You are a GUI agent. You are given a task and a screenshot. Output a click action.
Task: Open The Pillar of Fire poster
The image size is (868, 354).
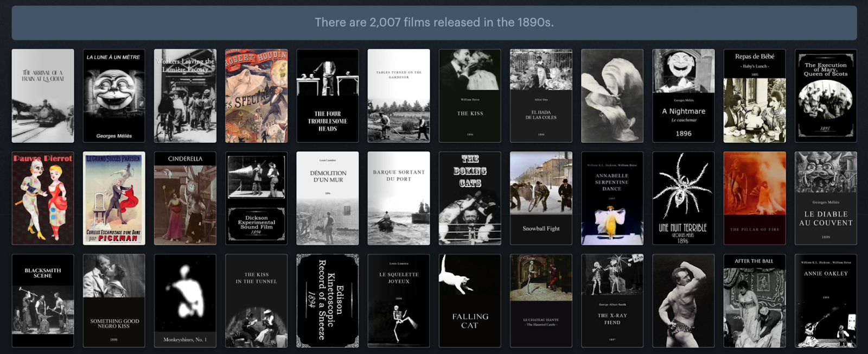[x=755, y=198]
